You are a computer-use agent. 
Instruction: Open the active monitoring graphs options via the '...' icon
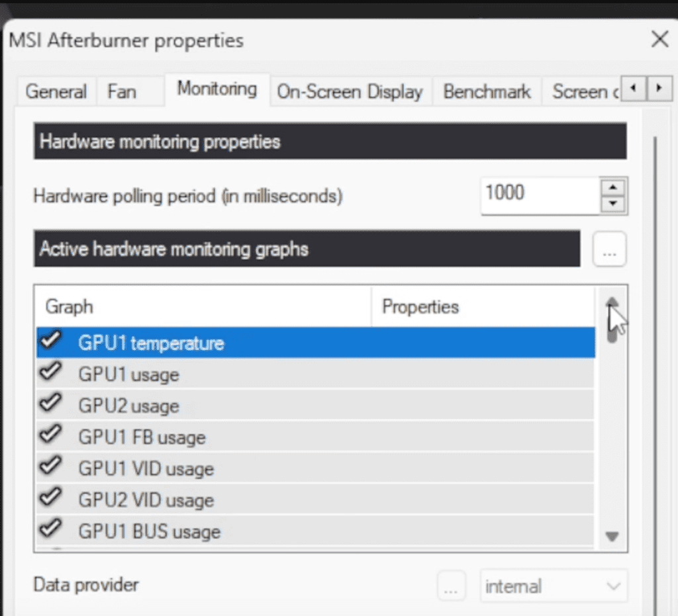click(608, 249)
